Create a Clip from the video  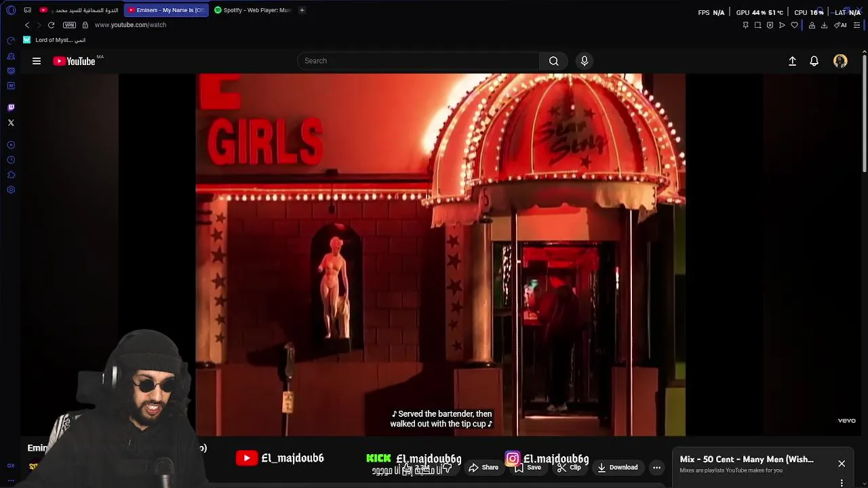pos(570,467)
